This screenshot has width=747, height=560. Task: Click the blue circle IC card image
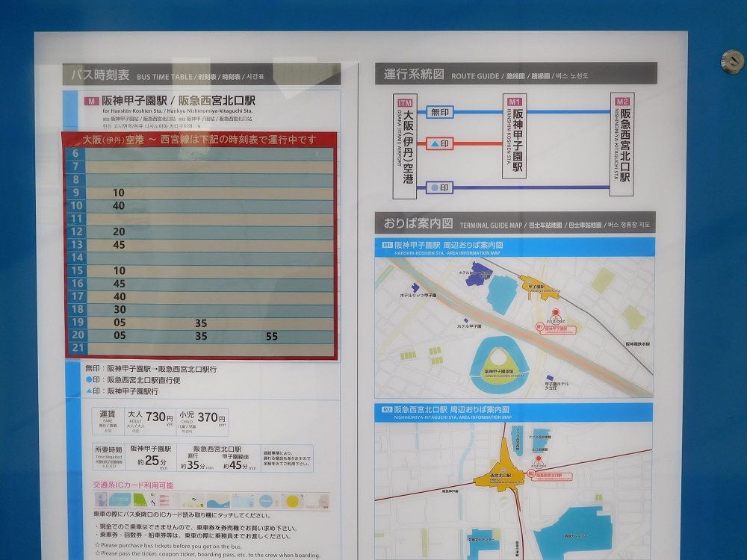click(267, 501)
